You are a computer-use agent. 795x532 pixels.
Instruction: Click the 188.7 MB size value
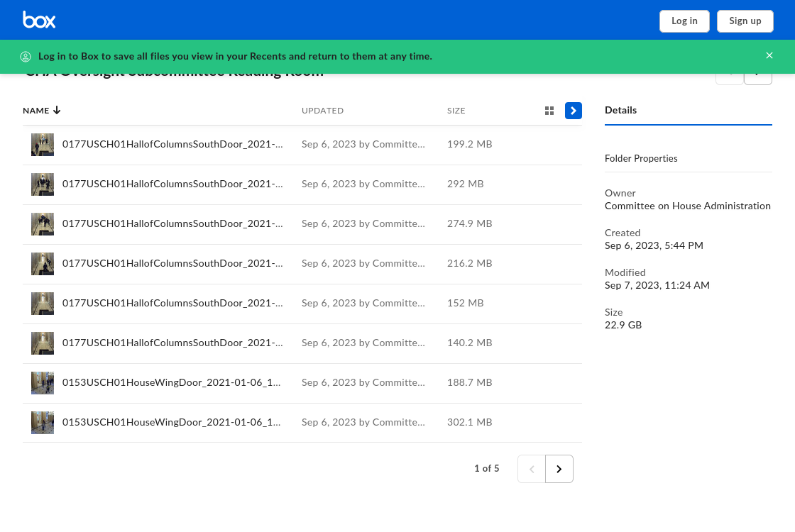coord(469,382)
